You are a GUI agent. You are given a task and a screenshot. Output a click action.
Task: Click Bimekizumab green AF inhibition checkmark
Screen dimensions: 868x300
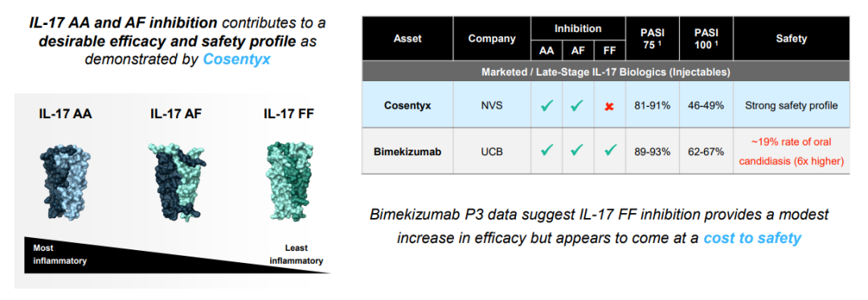pos(576,150)
